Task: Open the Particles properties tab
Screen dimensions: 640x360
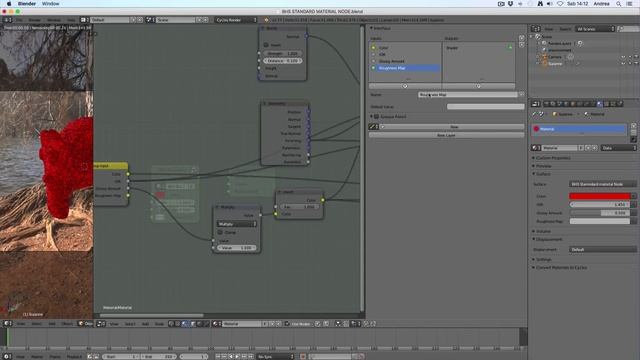Action: [x=613, y=104]
